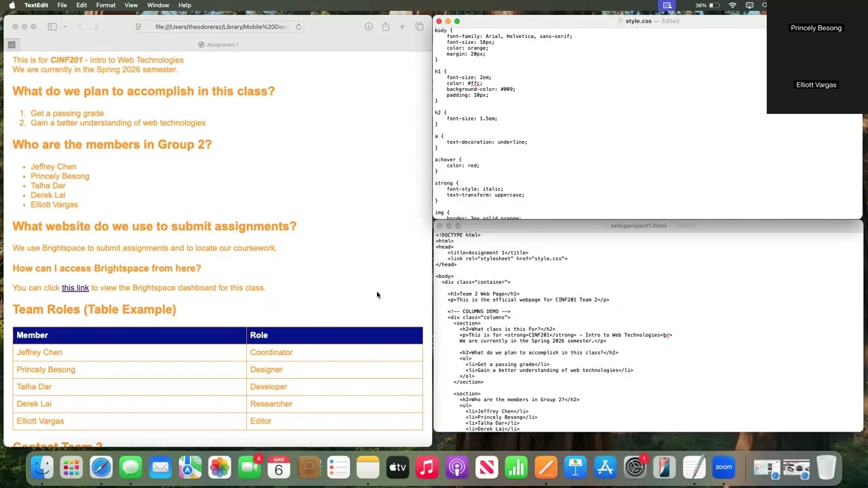Click Princely Besong video tile
Screen dimensions: 868x488
point(816,28)
